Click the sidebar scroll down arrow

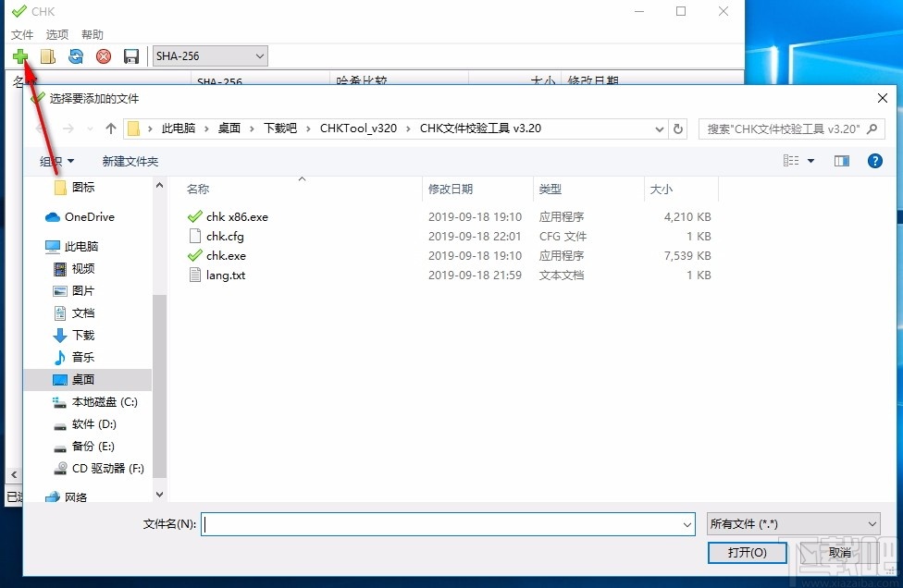click(x=159, y=495)
